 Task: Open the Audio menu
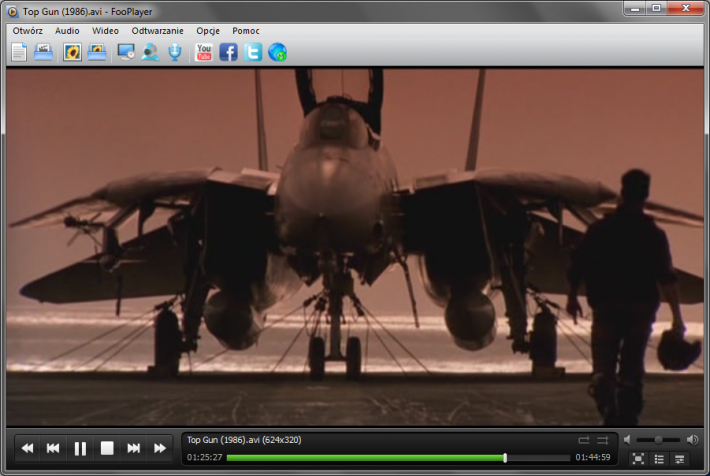click(67, 31)
